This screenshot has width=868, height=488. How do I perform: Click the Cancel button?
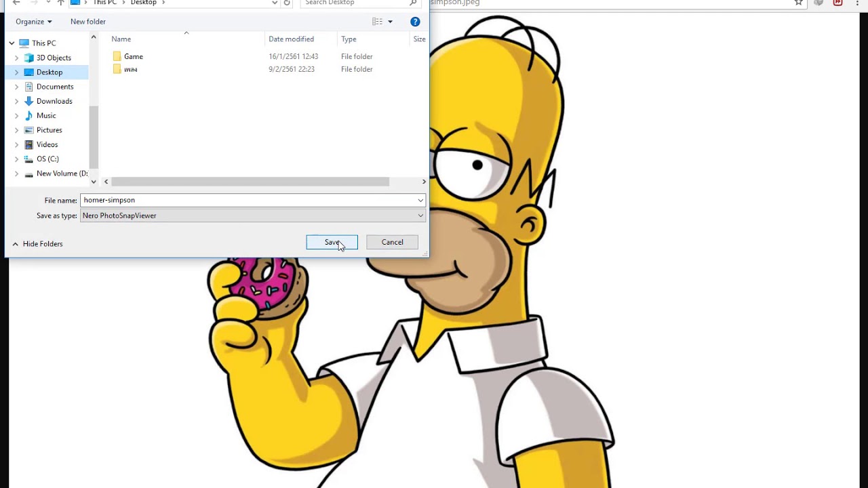pyautogui.click(x=392, y=242)
